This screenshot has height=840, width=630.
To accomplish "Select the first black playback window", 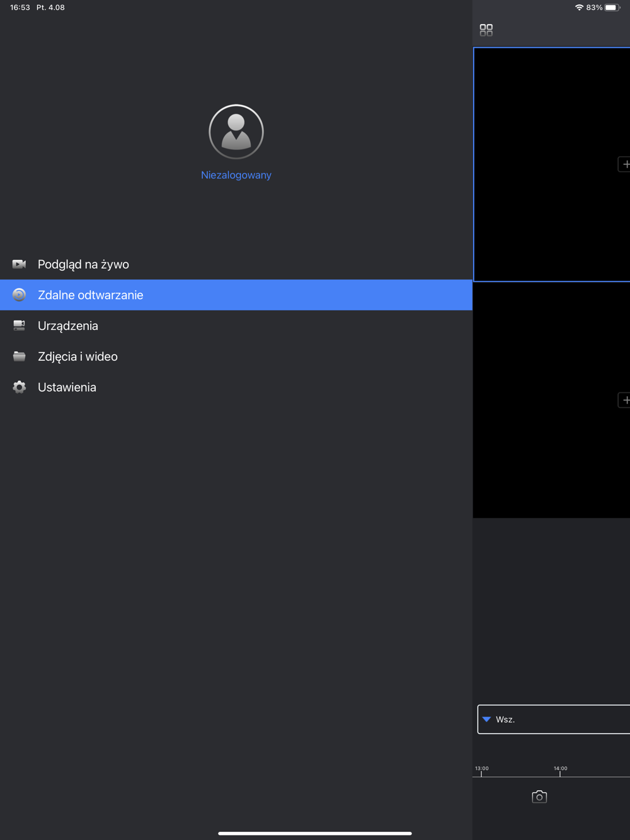I will pos(551,164).
